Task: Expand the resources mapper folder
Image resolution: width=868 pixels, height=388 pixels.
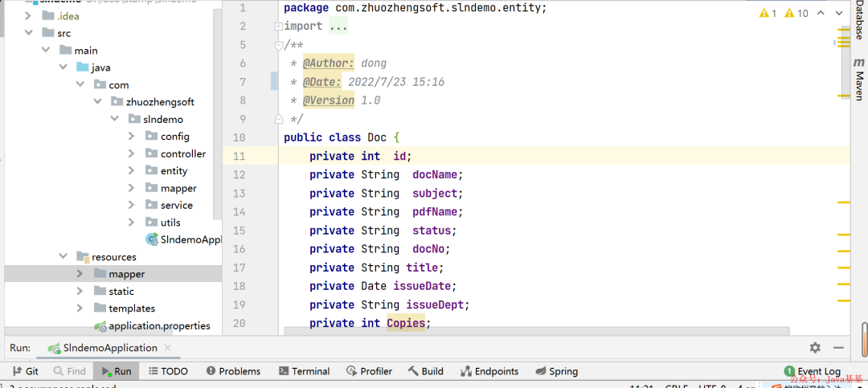Action: click(x=80, y=273)
